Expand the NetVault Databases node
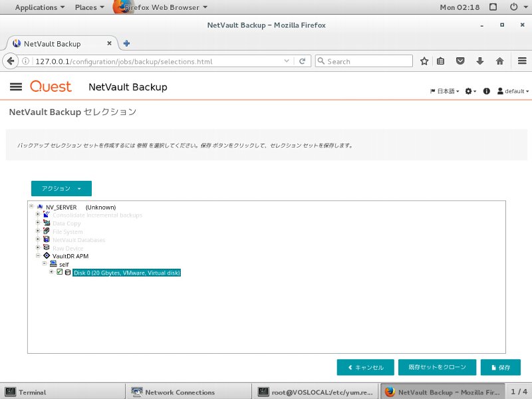532x399 pixels. [x=38, y=239]
